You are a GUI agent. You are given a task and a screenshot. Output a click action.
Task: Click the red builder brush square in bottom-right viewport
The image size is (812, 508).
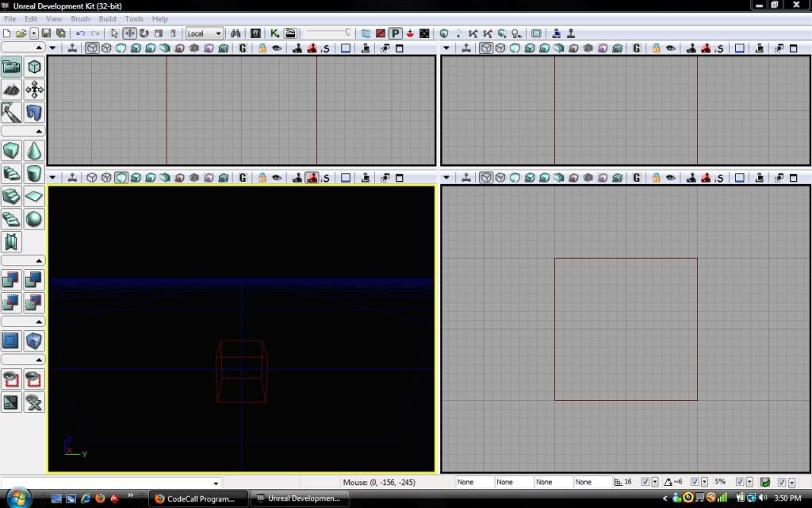coord(626,329)
